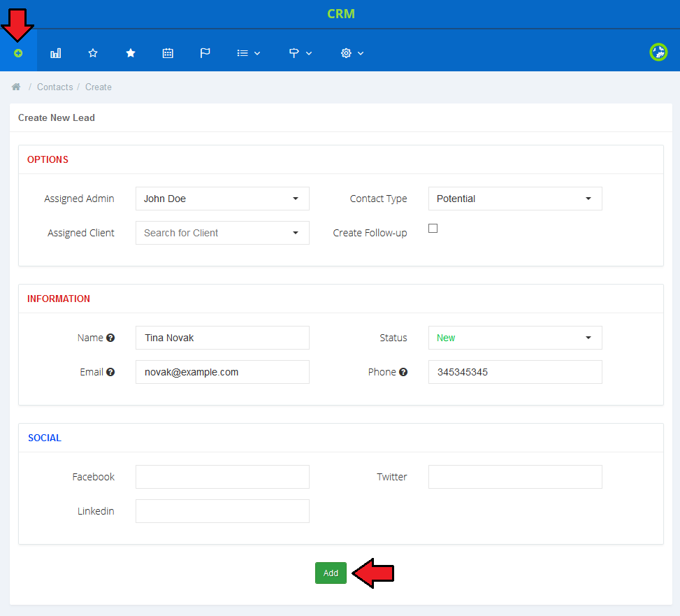Click the green plus add-lead icon

coord(18,53)
